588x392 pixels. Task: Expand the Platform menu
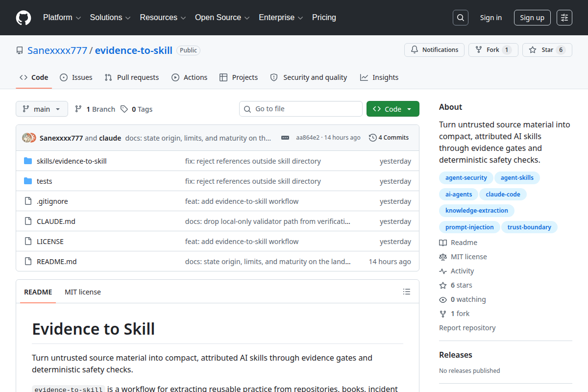click(x=62, y=18)
